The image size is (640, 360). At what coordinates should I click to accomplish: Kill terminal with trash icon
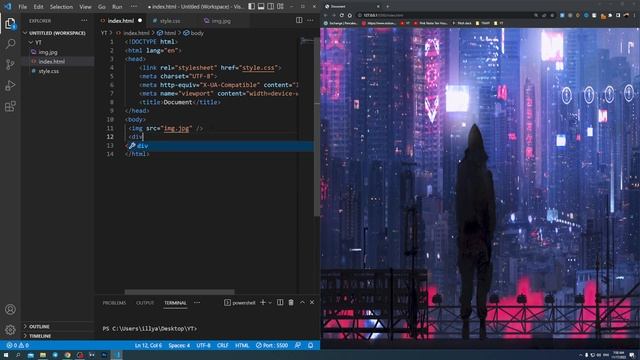pos(291,302)
